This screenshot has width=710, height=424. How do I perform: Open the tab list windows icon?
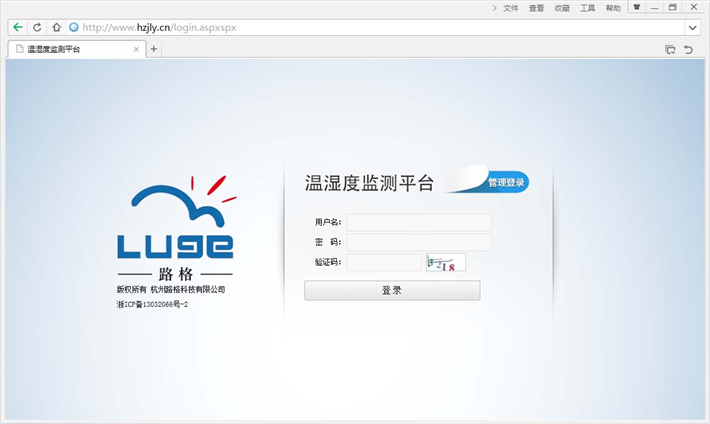tap(670, 49)
